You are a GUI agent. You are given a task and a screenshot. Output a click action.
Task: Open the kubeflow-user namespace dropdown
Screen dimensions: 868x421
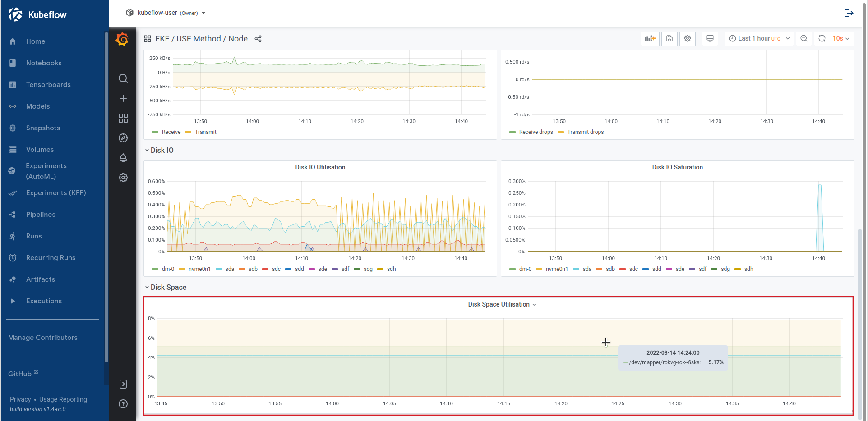click(x=166, y=13)
